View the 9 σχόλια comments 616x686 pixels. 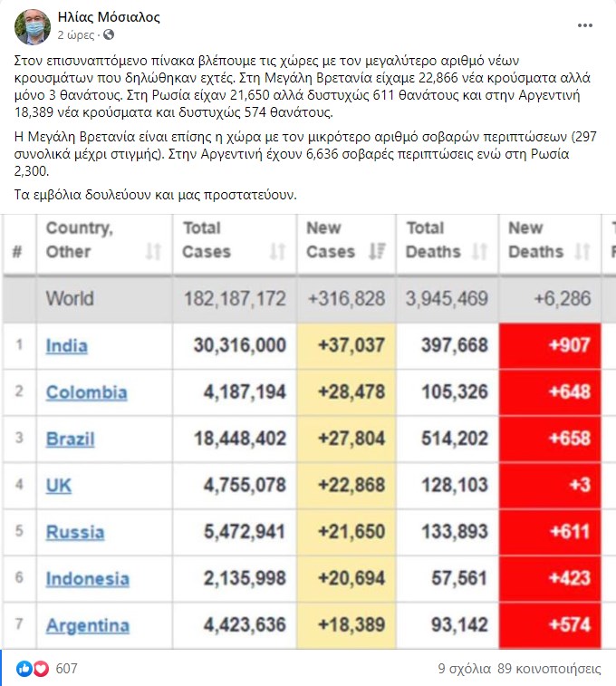[x=464, y=669]
